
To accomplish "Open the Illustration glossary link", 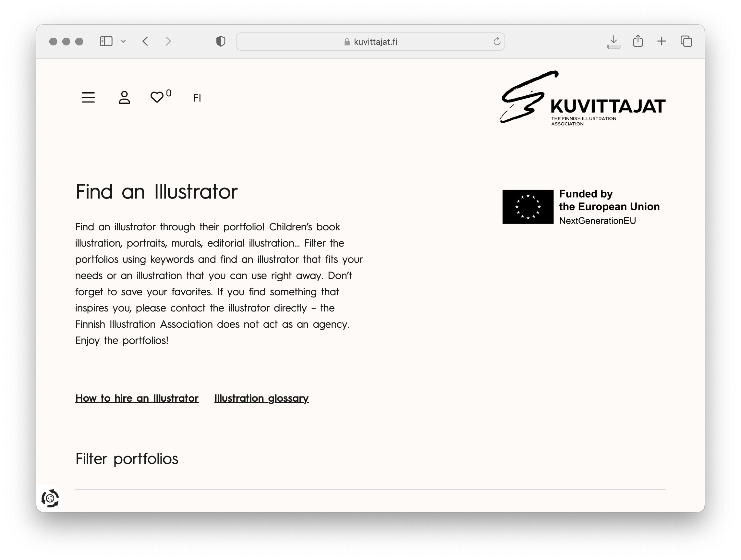I will (x=261, y=398).
